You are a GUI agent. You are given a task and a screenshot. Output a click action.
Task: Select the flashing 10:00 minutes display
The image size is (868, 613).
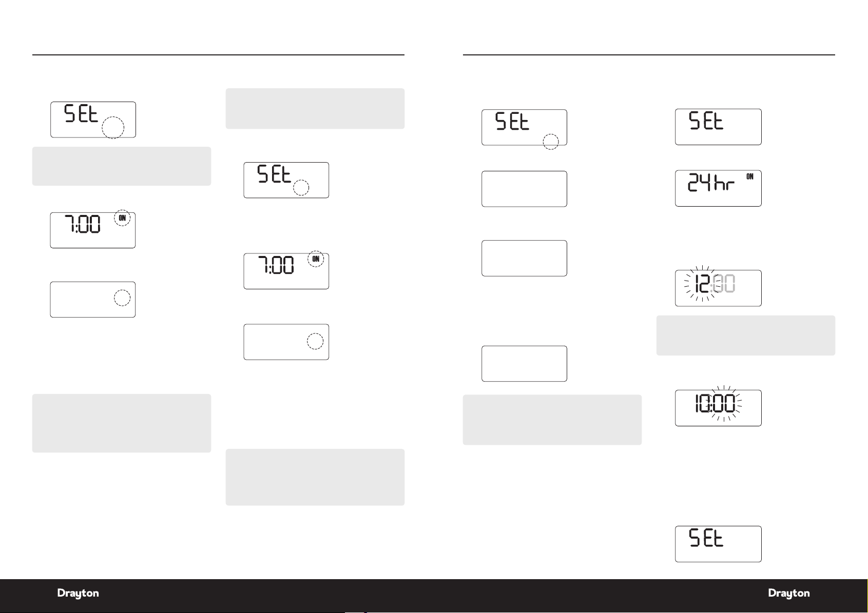click(x=718, y=408)
